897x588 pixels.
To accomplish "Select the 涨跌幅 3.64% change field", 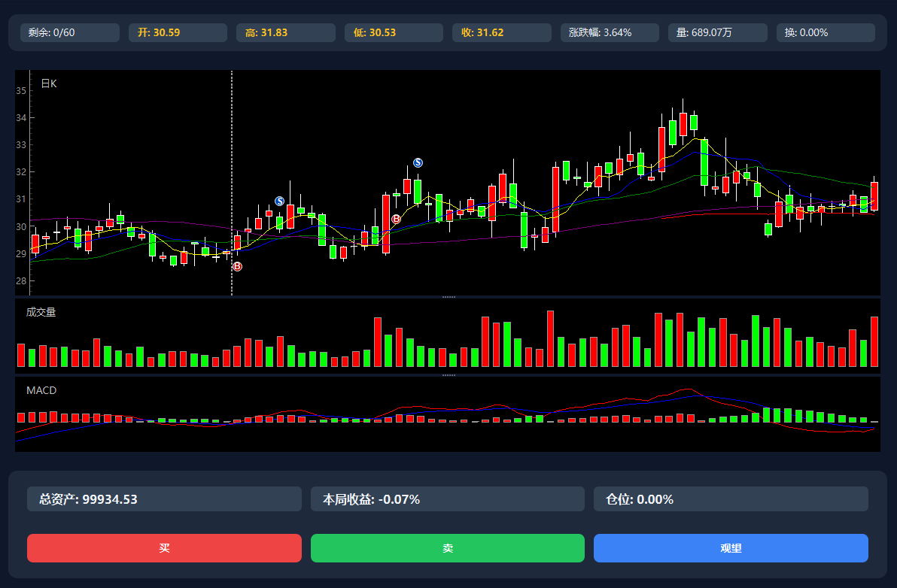I will click(x=610, y=32).
